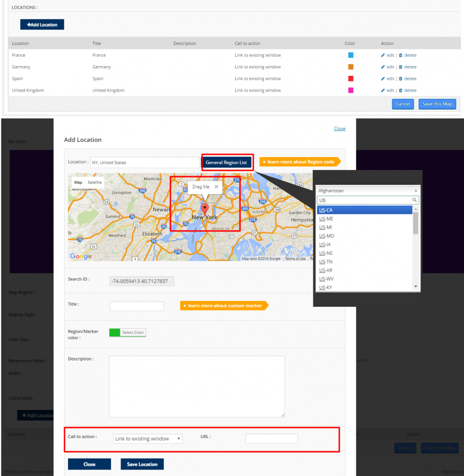Close the Add Location dialog via Close link
This screenshot has width=464, height=476.
coord(340,128)
